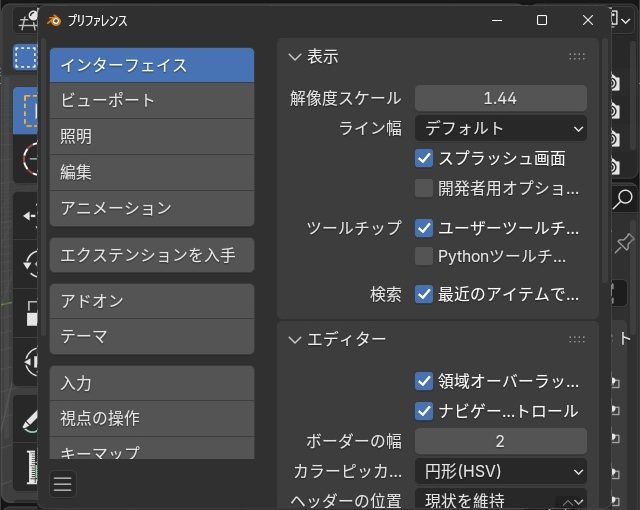Open the 視点の操作 tab
The height and width of the screenshot is (510, 640).
pos(152,419)
